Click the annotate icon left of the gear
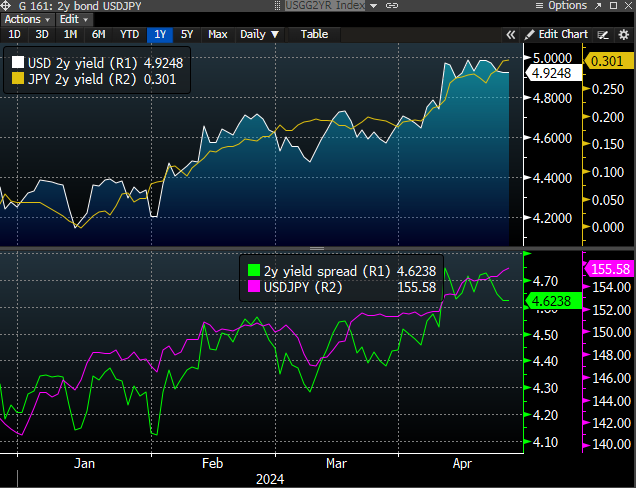This screenshot has height=488, width=636. (603, 34)
